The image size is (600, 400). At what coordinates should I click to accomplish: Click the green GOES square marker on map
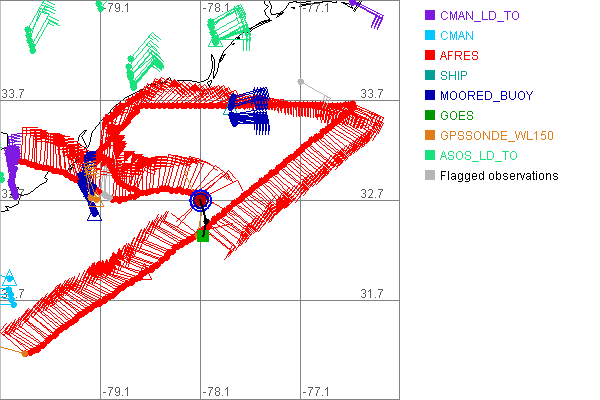point(203,235)
